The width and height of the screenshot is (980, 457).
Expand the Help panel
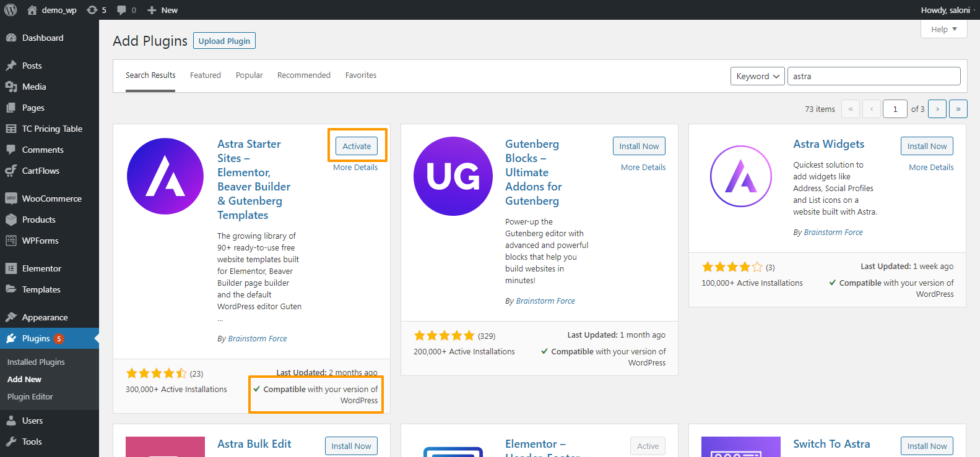pos(944,29)
